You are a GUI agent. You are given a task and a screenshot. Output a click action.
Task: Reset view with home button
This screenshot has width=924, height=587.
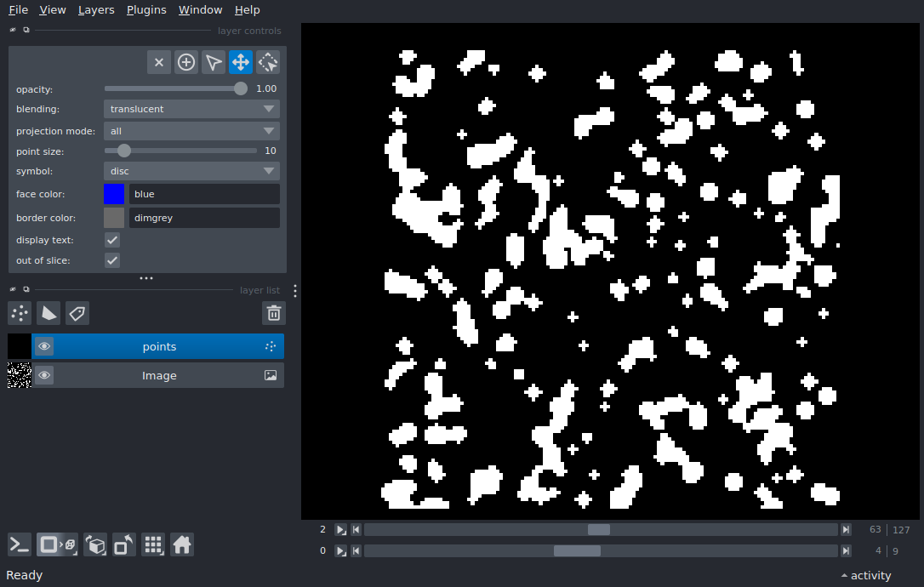tap(182, 544)
